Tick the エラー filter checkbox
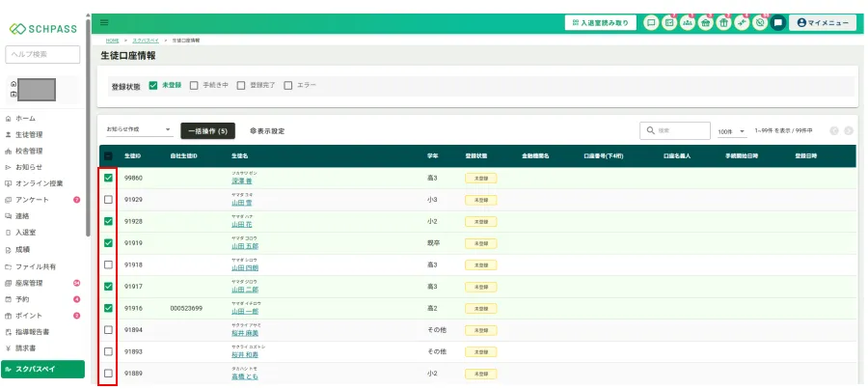Screen dimensions: 868x389 pyautogui.click(x=287, y=85)
